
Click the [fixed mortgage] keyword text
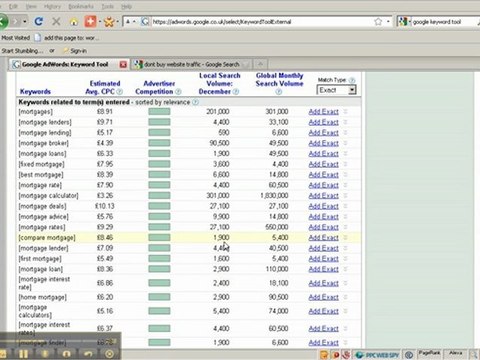pos(42,164)
